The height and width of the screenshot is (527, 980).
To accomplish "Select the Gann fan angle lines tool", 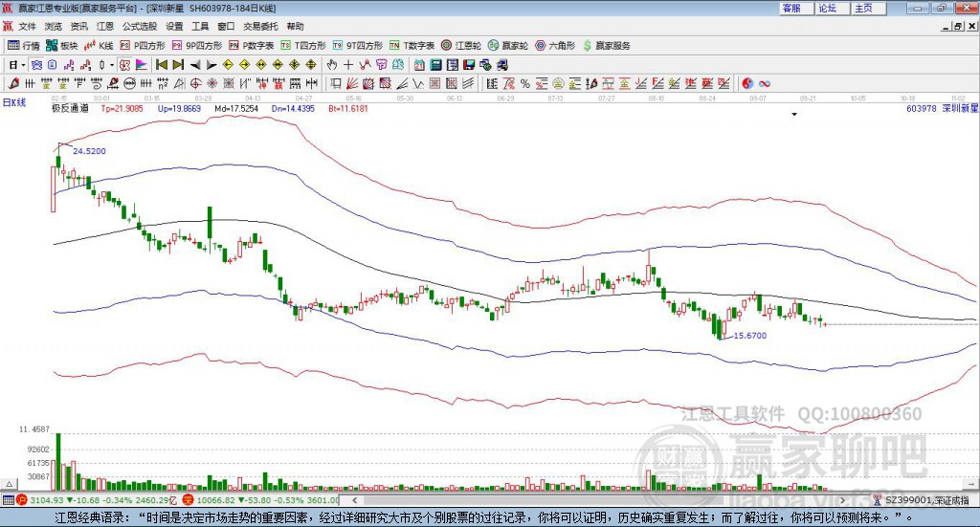I will [352, 83].
